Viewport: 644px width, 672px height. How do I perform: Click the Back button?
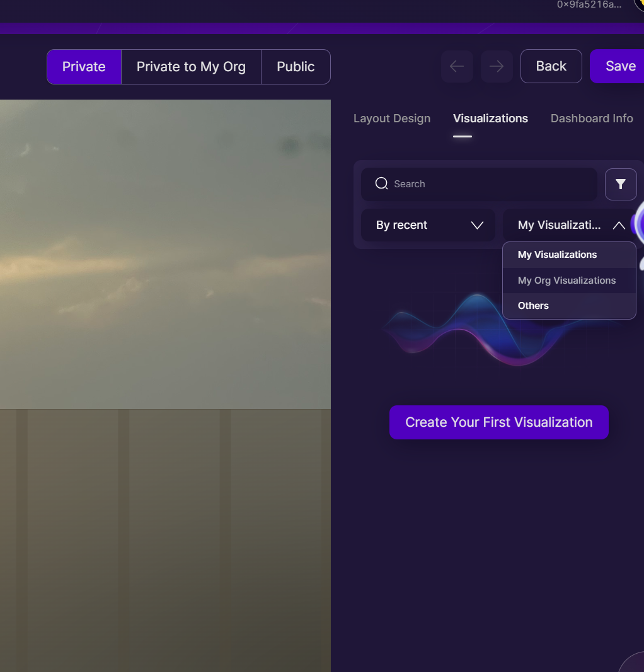551,66
